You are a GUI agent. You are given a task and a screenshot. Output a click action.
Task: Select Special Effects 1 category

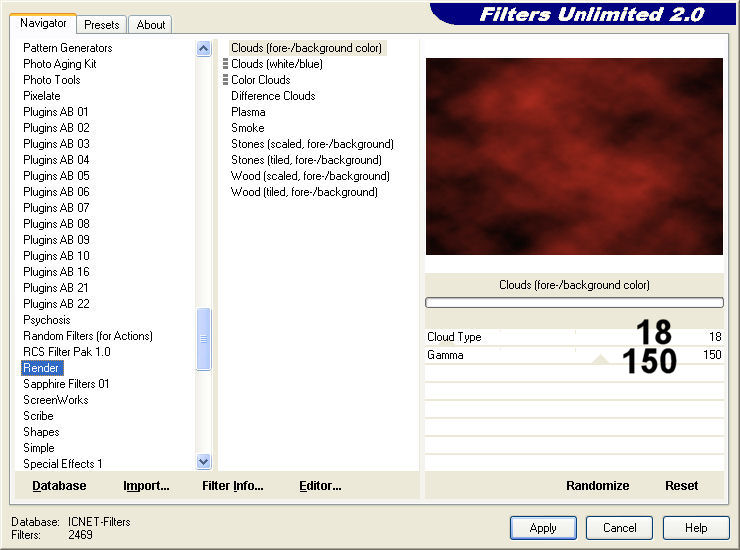point(63,464)
